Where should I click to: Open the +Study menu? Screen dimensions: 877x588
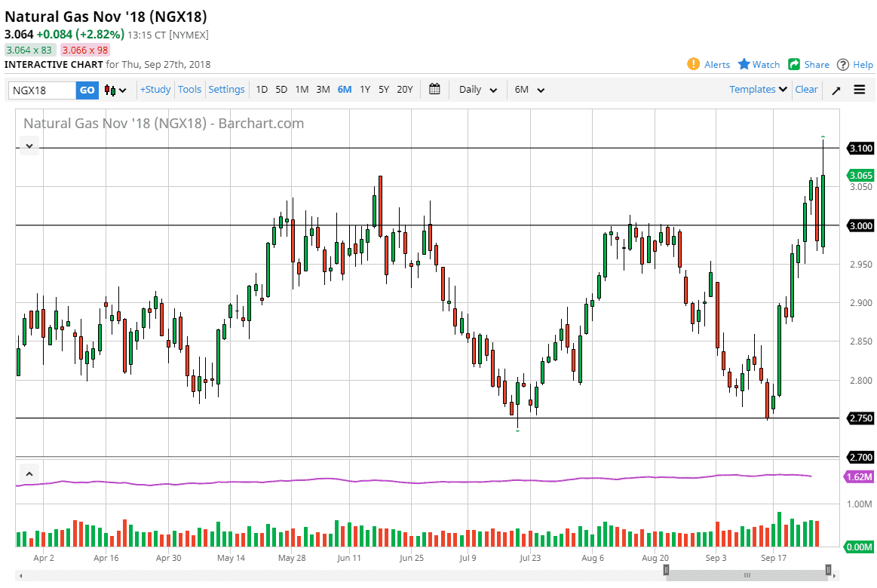click(155, 89)
